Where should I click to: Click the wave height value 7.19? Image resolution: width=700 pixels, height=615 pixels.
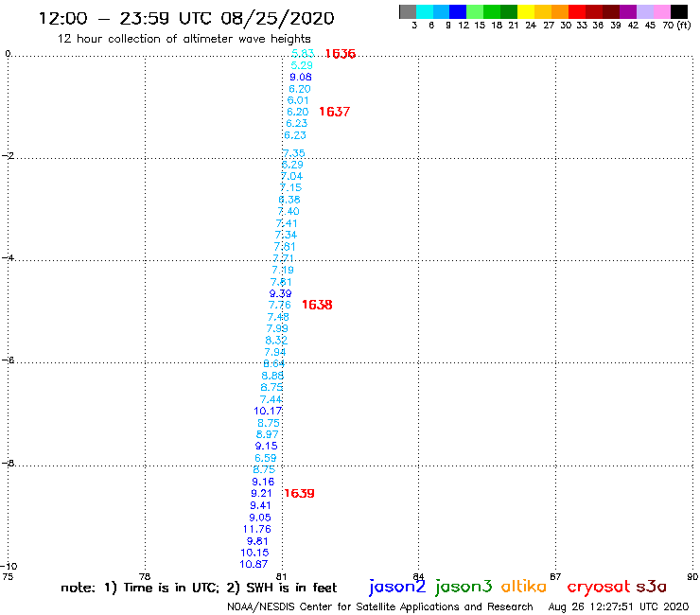click(283, 270)
